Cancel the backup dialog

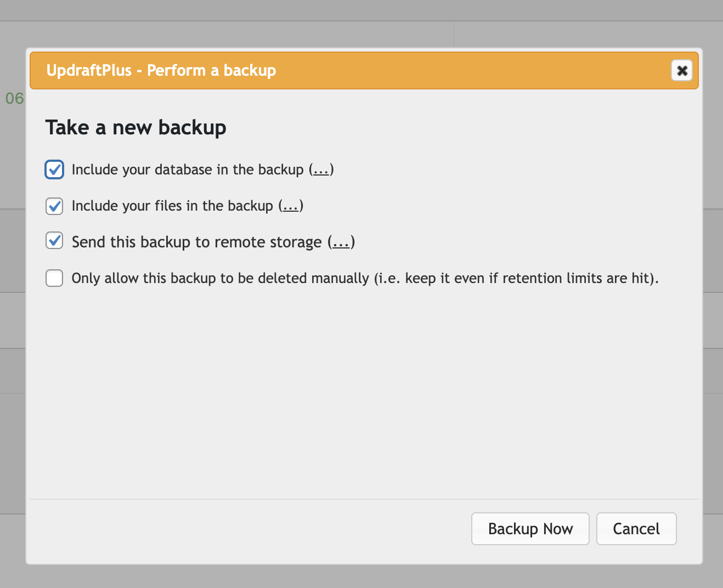click(x=636, y=529)
